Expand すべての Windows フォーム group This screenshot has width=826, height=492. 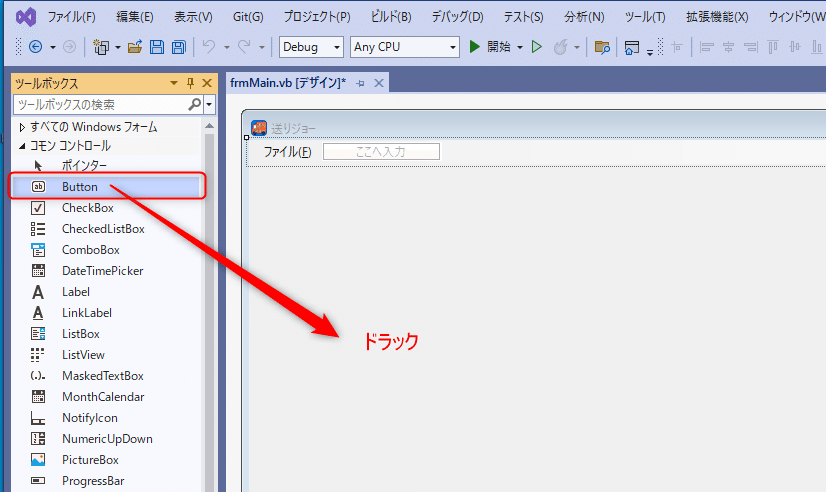pyautogui.click(x=22, y=127)
